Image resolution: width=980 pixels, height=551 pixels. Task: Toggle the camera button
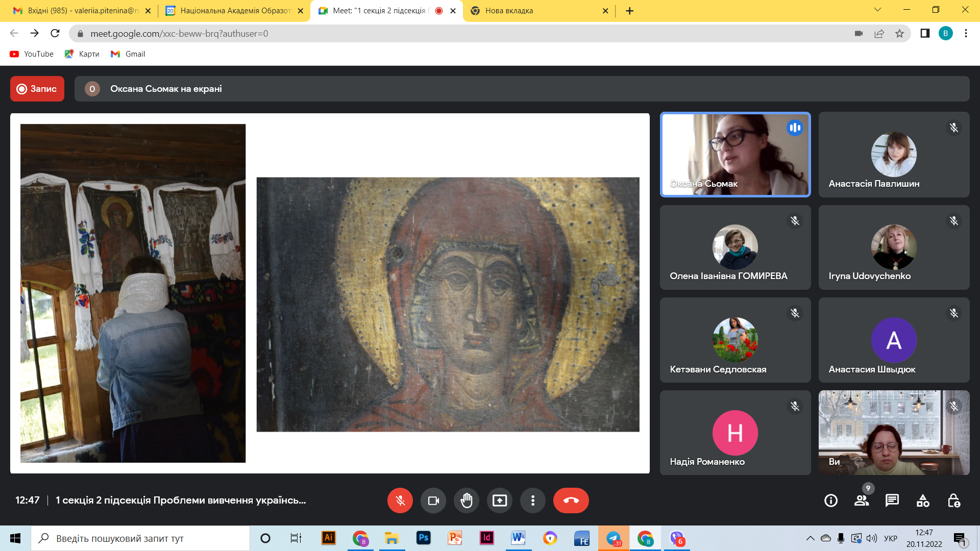[433, 500]
